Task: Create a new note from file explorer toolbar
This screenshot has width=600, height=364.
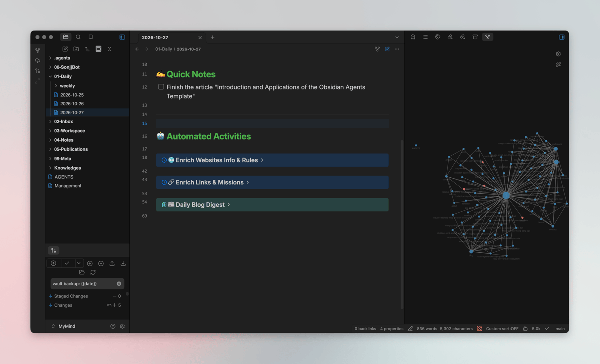Action: click(65, 49)
